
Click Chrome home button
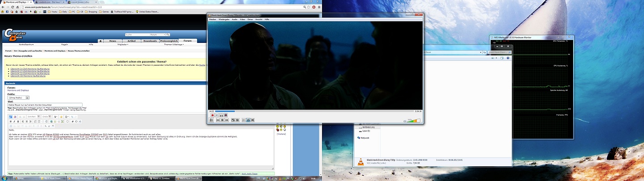(17, 7)
